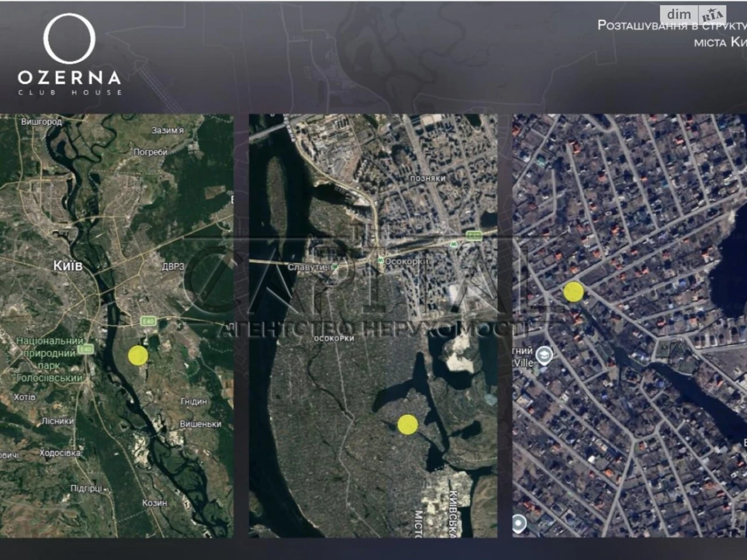Screen dimensions: 747x560
Task: Click the yellow location dot on Osokorky district map
Action: click(x=407, y=425)
